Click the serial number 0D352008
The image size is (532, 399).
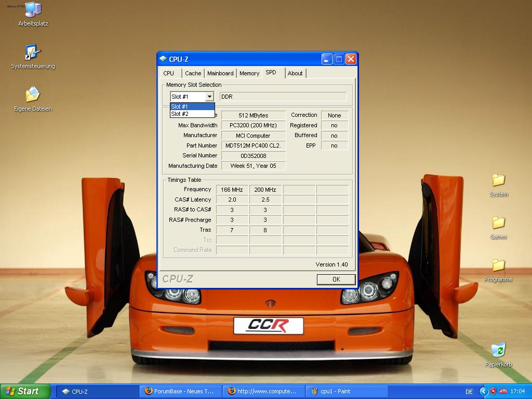click(254, 156)
